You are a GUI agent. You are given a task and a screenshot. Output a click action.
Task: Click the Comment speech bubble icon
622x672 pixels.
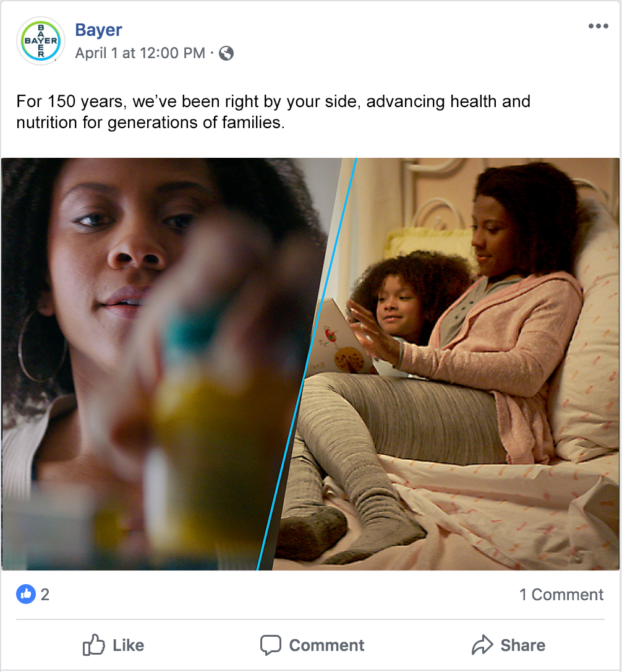pos(271,645)
